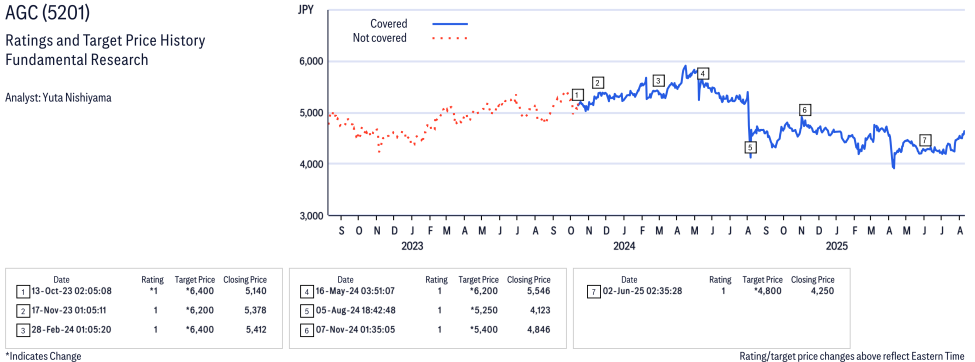Click closing price 5,140
The height and width of the screenshot is (362, 975).
(x=255, y=291)
